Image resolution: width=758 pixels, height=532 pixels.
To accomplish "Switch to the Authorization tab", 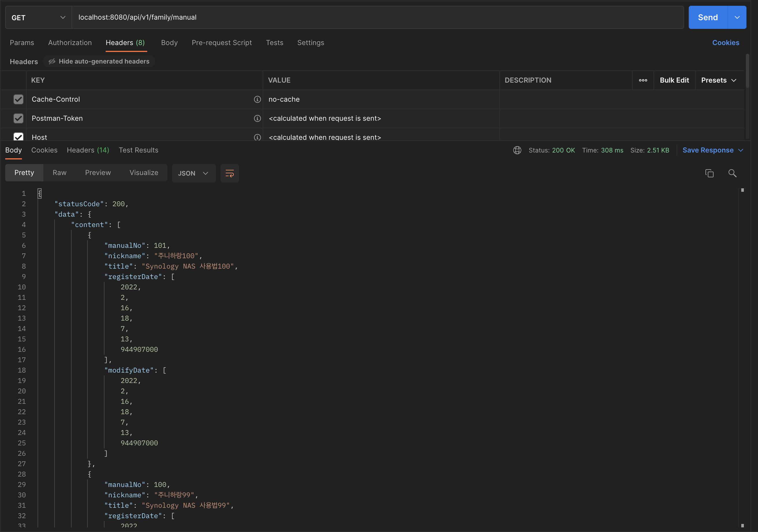I will [x=70, y=42].
